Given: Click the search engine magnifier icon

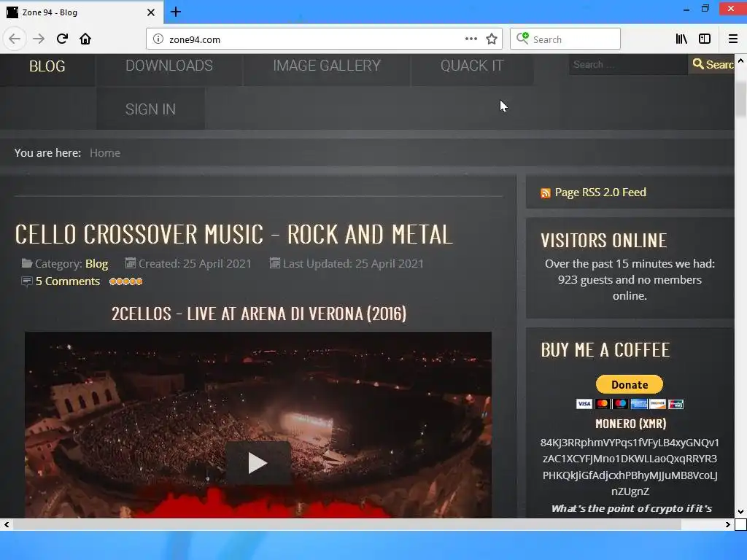Looking at the screenshot, I should click(x=522, y=38).
